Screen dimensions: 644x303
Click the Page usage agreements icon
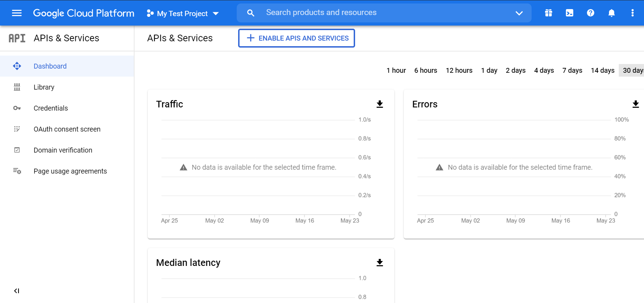click(17, 171)
